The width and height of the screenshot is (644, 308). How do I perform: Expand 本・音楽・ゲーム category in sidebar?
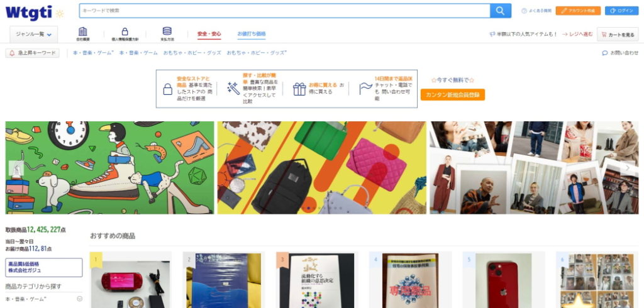(80, 299)
